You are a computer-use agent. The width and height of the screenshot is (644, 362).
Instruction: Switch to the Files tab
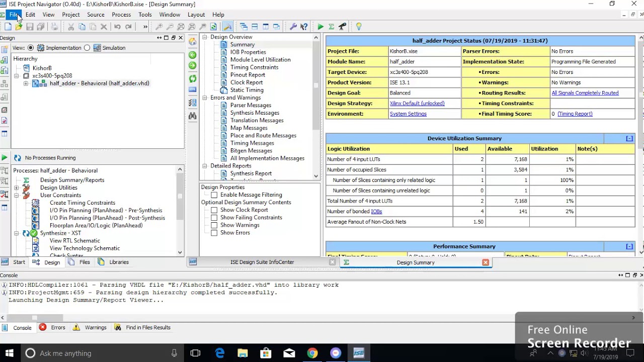pyautogui.click(x=79, y=262)
